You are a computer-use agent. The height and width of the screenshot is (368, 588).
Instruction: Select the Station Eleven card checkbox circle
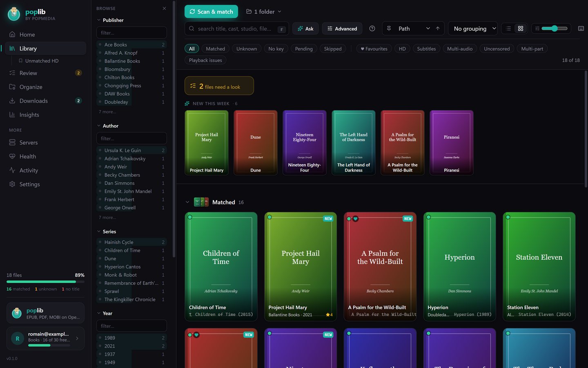pos(508,217)
